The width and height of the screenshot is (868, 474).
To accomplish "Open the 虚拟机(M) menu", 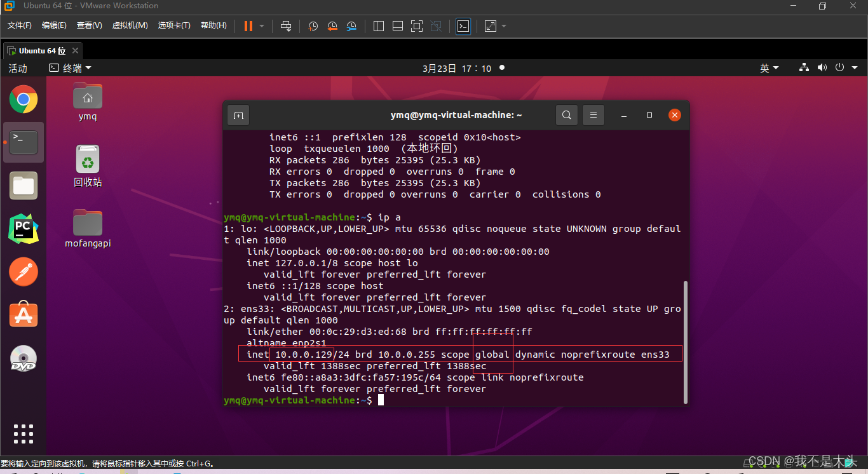I will point(130,25).
